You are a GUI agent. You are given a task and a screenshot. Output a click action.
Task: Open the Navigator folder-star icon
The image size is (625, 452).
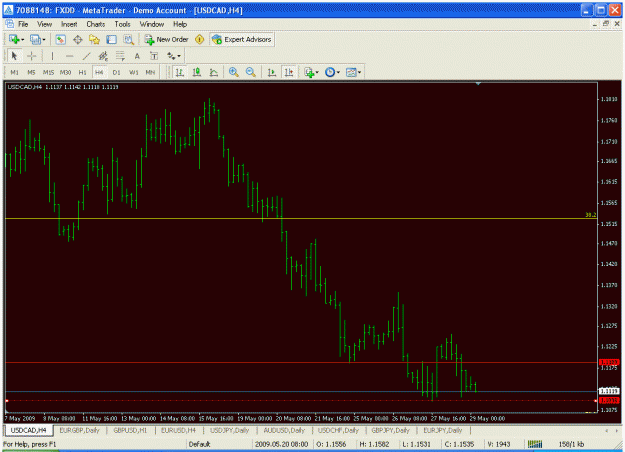tap(94, 39)
